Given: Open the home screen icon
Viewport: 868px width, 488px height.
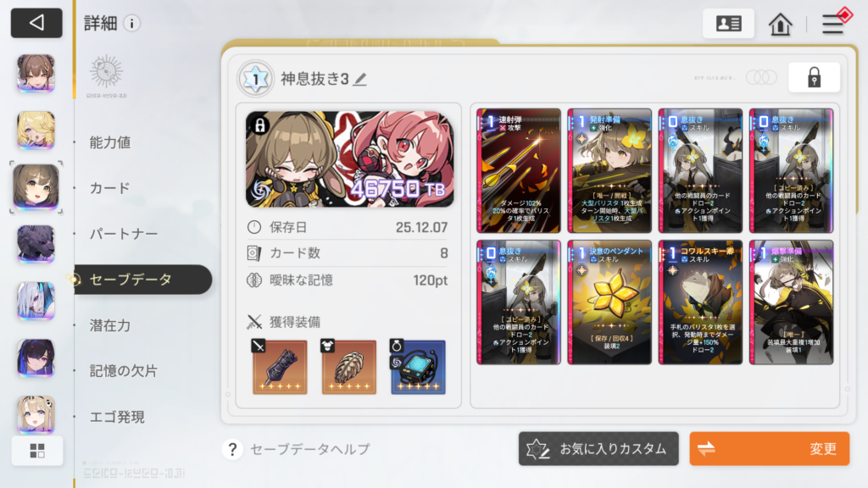Looking at the screenshot, I should pyautogui.click(x=780, y=24).
